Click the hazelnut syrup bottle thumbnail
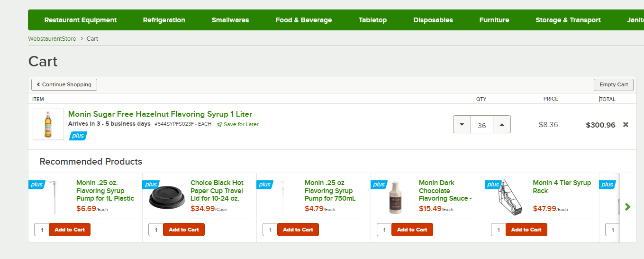Viewport: 644px width, 259px height. 48,124
